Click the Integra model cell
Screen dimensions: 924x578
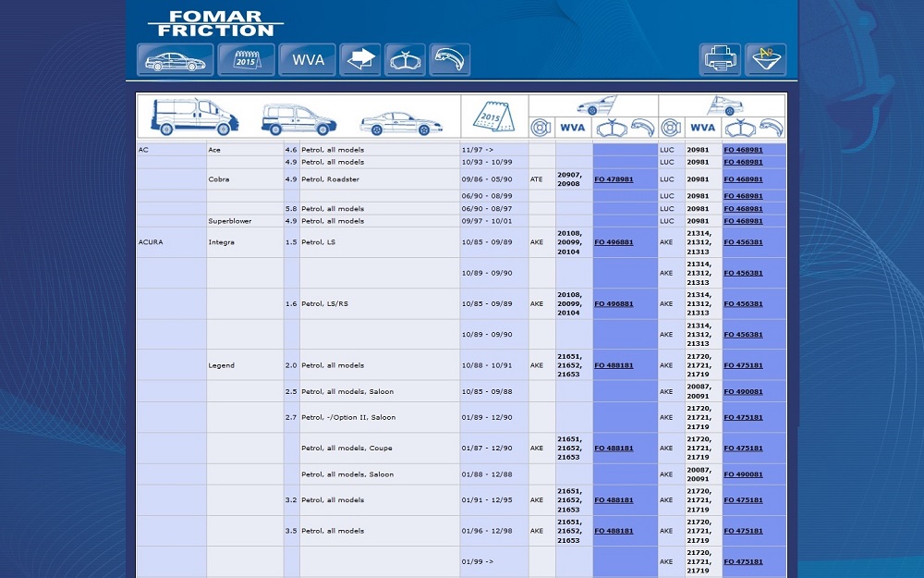245,242
